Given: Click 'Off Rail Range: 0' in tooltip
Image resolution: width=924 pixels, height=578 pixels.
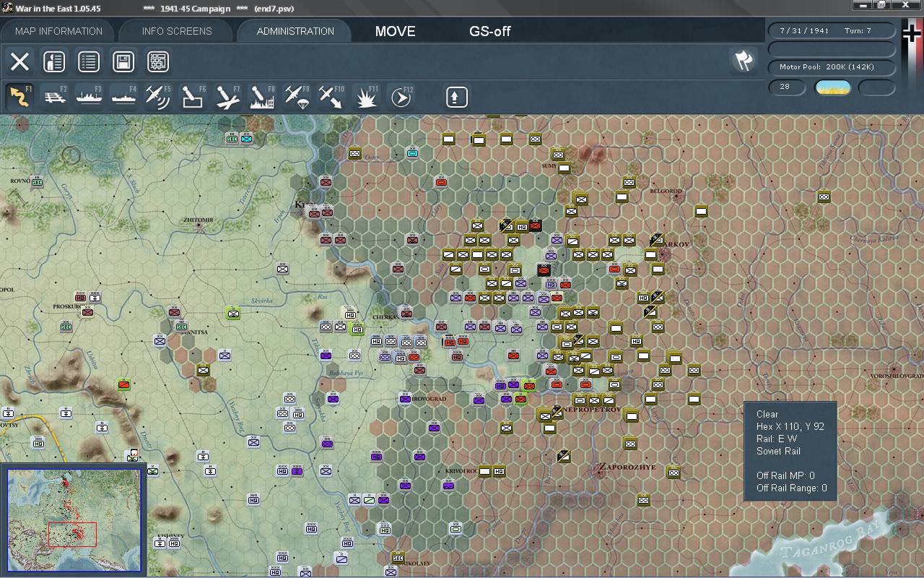Looking at the screenshot, I should (x=792, y=488).
